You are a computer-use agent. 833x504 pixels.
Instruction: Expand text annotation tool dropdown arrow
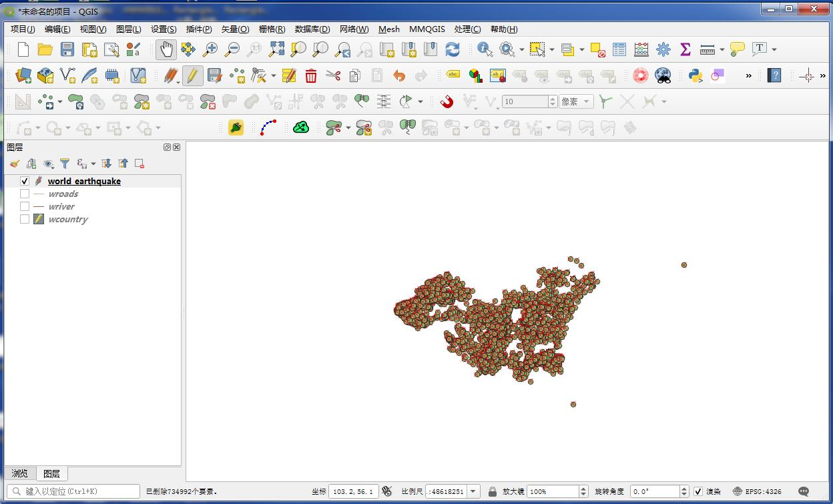pos(774,49)
